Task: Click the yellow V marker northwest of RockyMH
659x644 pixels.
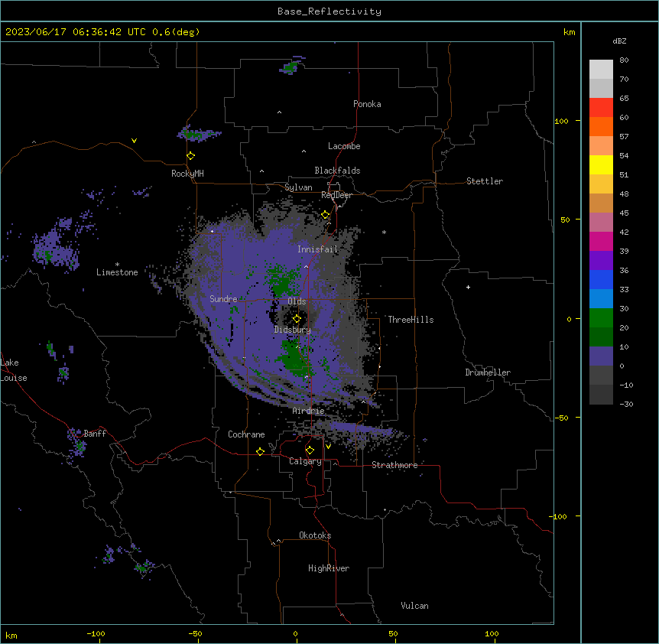Action: click(x=134, y=141)
